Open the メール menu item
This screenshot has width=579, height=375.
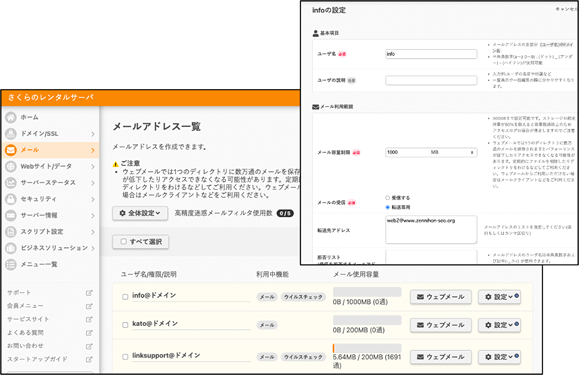click(51, 150)
